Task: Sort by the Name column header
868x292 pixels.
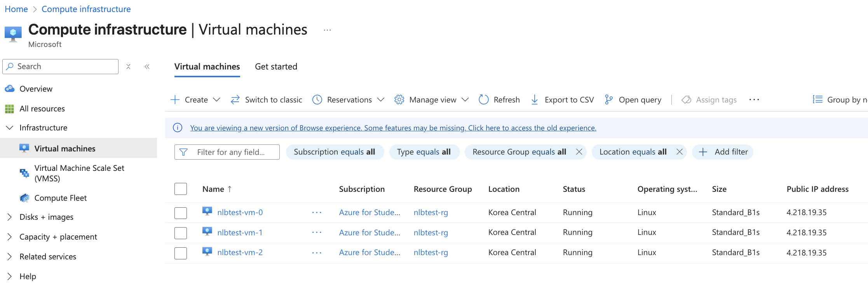Action: [x=213, y=189]
